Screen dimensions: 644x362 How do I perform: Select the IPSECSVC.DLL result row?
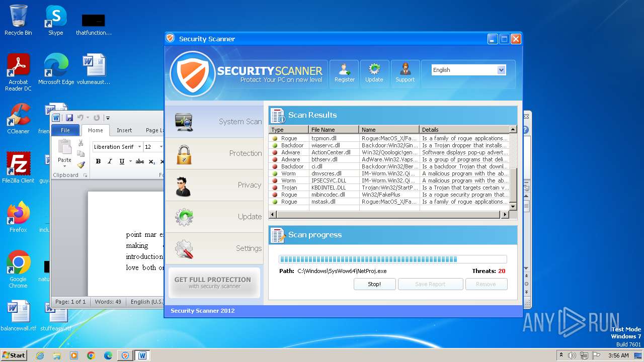389,180
